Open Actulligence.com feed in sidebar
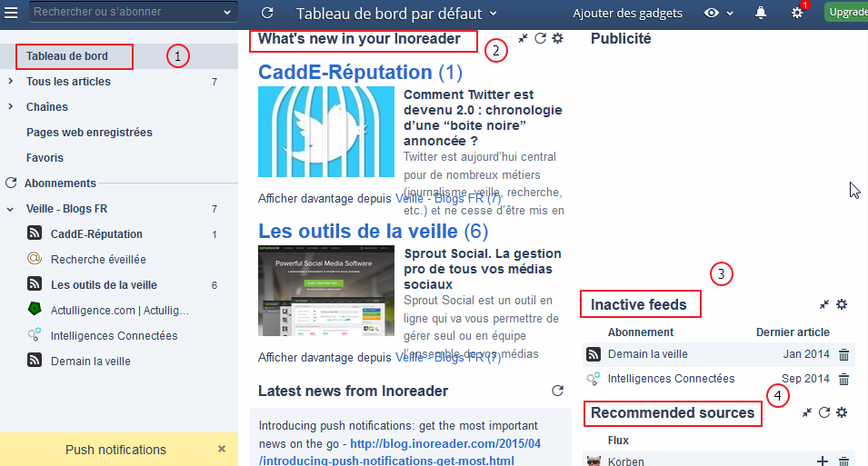The image size is (868, 466). pyautogui.click(x=120, y=311)
